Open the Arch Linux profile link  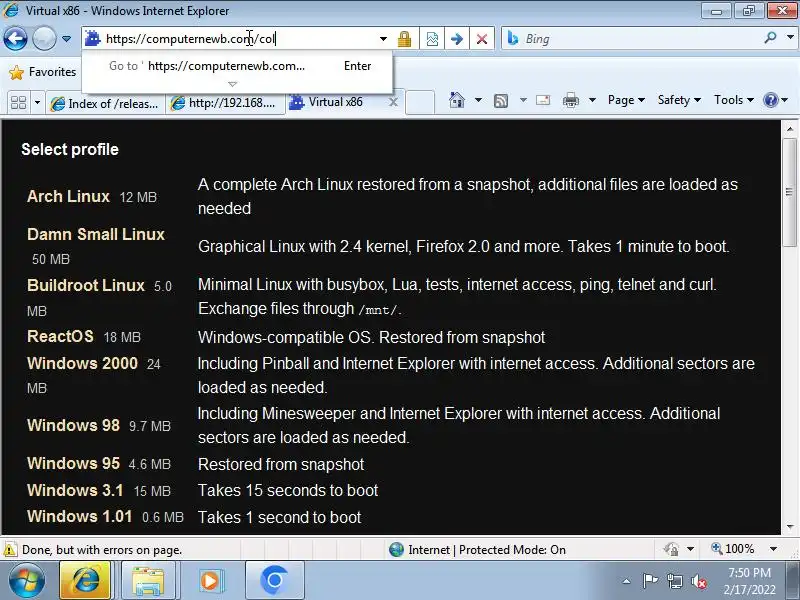(x=68, y=196)
